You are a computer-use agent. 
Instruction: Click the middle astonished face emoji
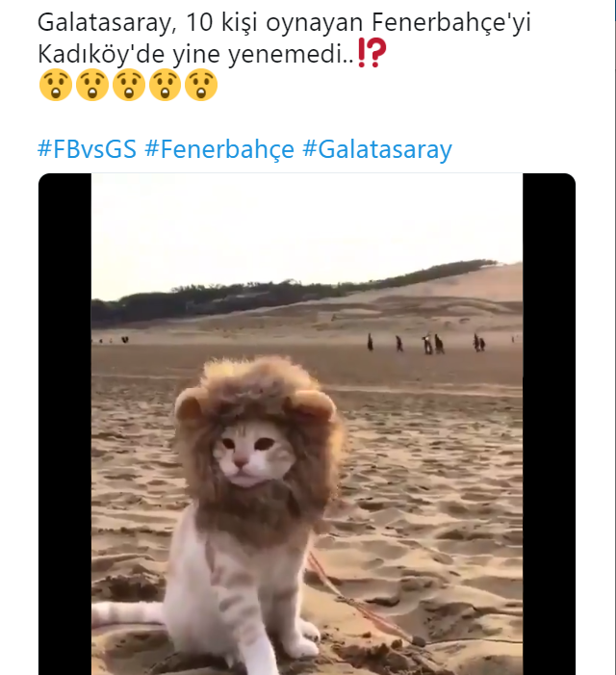(129, 86)
